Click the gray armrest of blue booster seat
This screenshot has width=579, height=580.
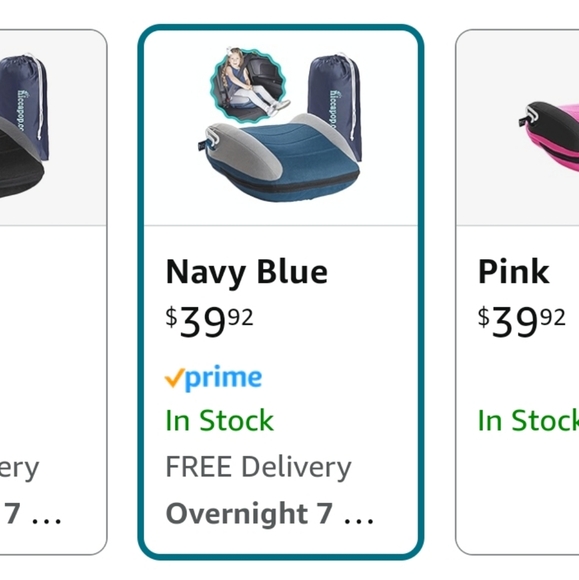[246, 150]
